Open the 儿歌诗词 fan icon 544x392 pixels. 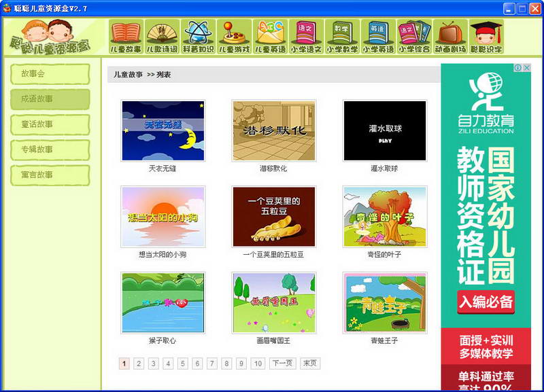tap(162, 37)
